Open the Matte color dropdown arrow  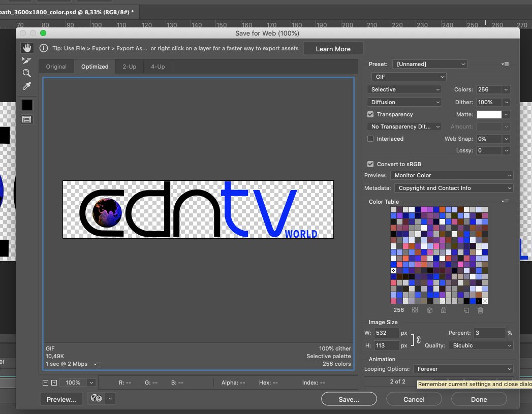506,115
